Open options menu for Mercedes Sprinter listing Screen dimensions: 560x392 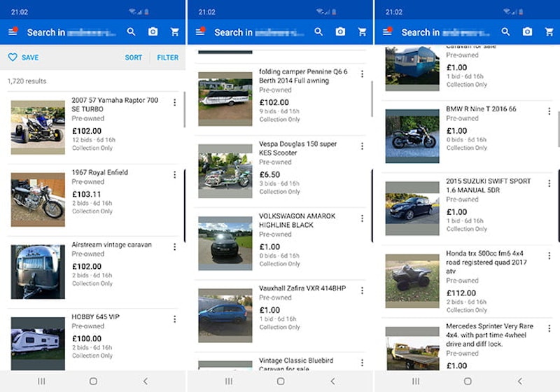[x=549, y=328]
